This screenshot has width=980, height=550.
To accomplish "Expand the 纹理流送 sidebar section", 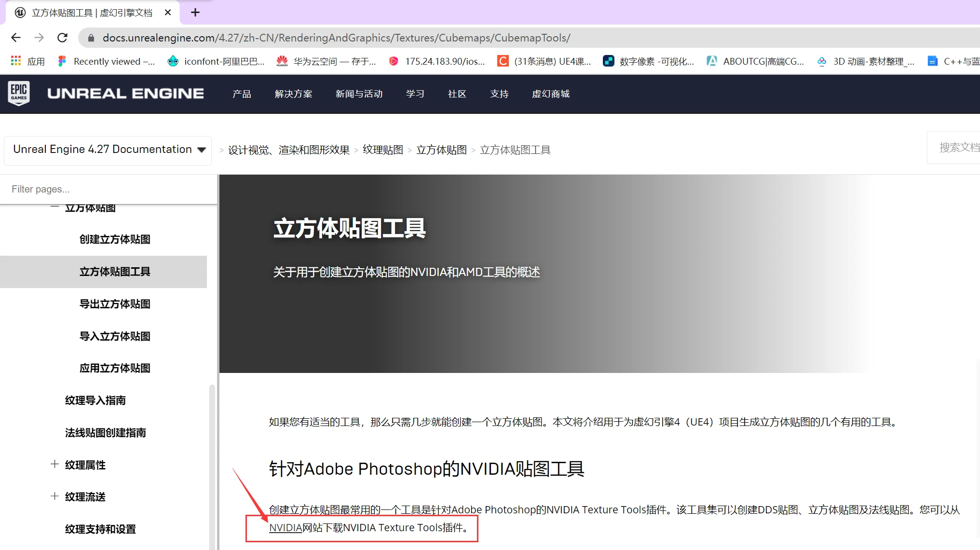I will (54, 496).
